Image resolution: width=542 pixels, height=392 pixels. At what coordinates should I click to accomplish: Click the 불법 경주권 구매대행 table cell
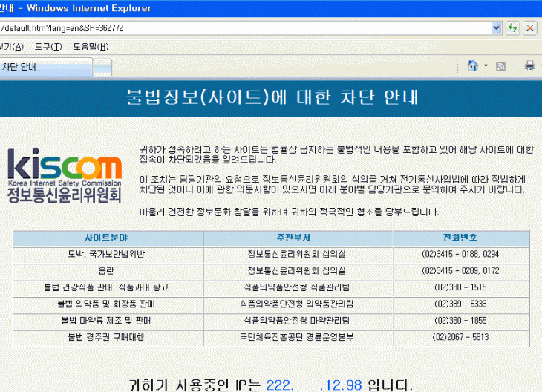pyautogui.click(x=107, y=336)
